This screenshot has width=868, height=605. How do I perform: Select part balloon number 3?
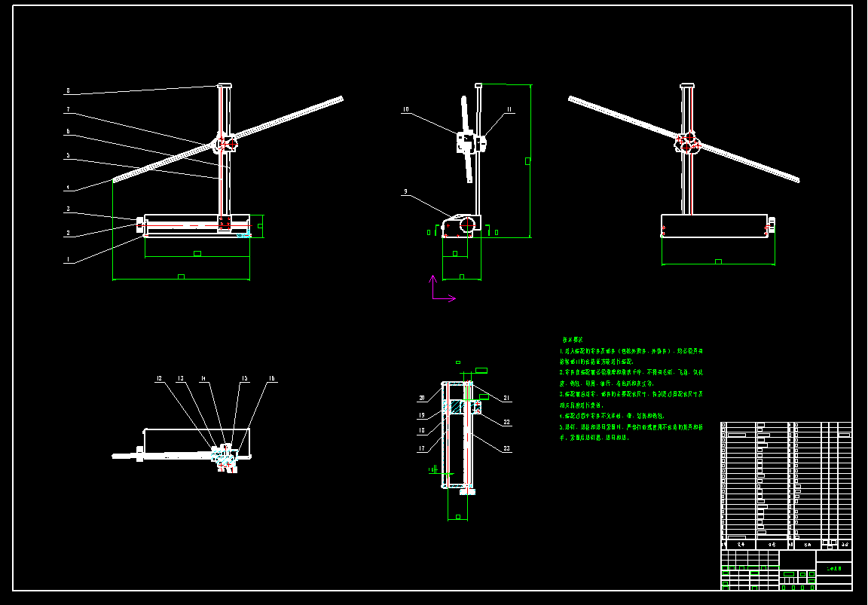click(68, 209)
